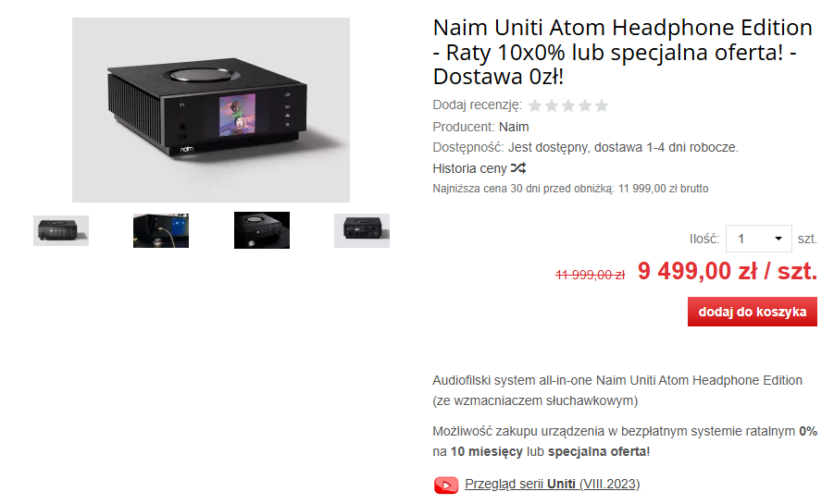
Task: Click the first review star
Action: click(x=535, y=105)
